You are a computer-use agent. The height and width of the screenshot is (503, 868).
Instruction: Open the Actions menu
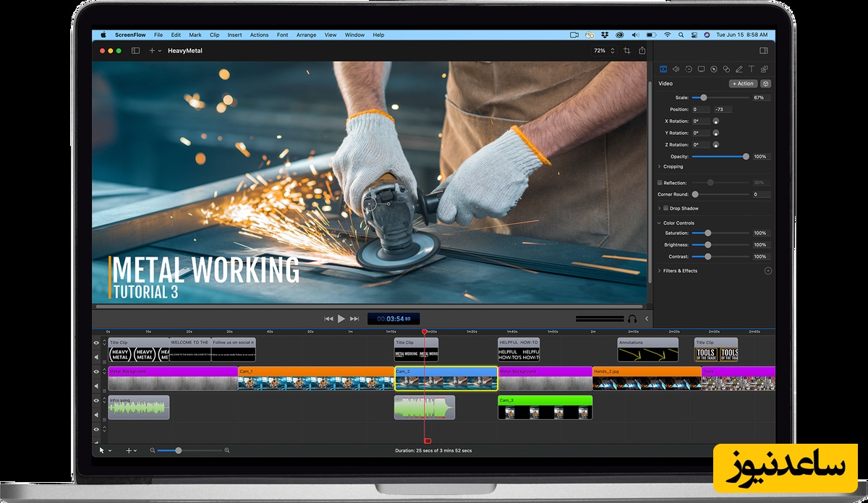[258, 34]
